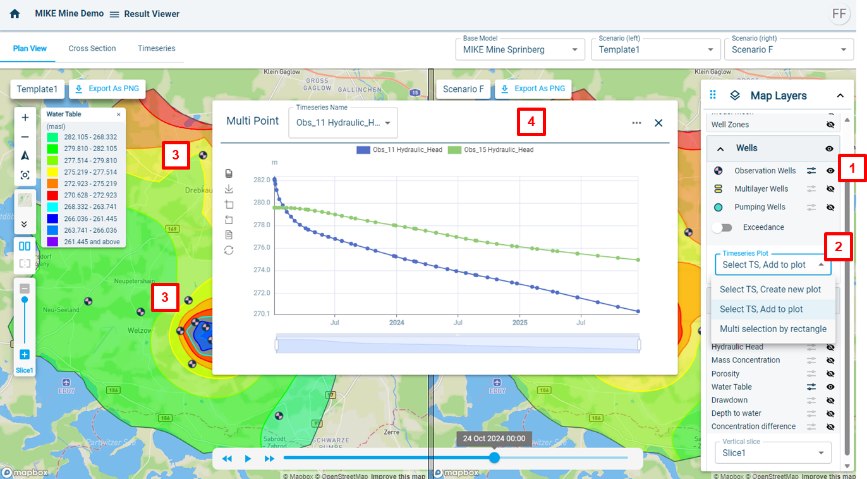Hide the Observation Wells layer
The height and width of the screenshot is (479, 867).
829,171
